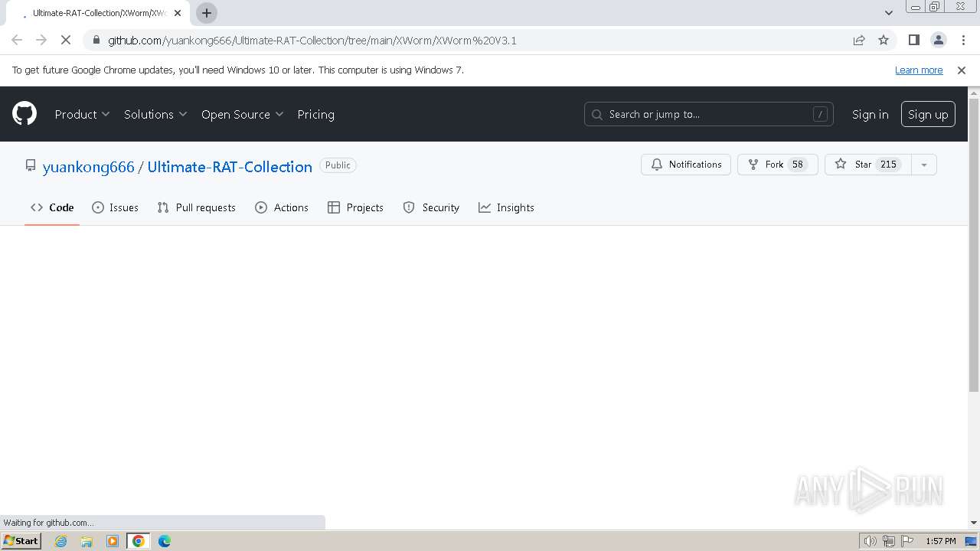Screen dimensions: 980x551
Task: Open star lists dropdown arrow
Action: [x=924, y=165]
